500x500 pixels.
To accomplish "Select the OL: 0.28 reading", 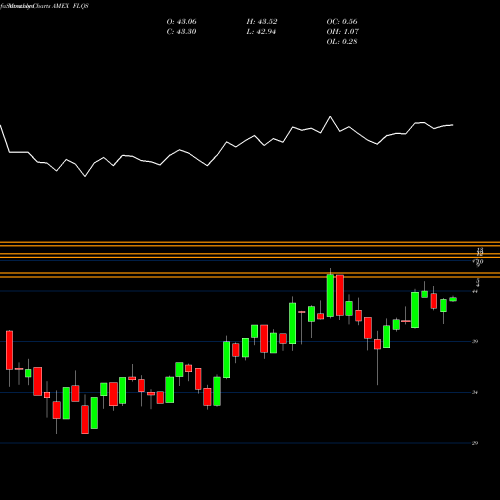I will (342, 42).
